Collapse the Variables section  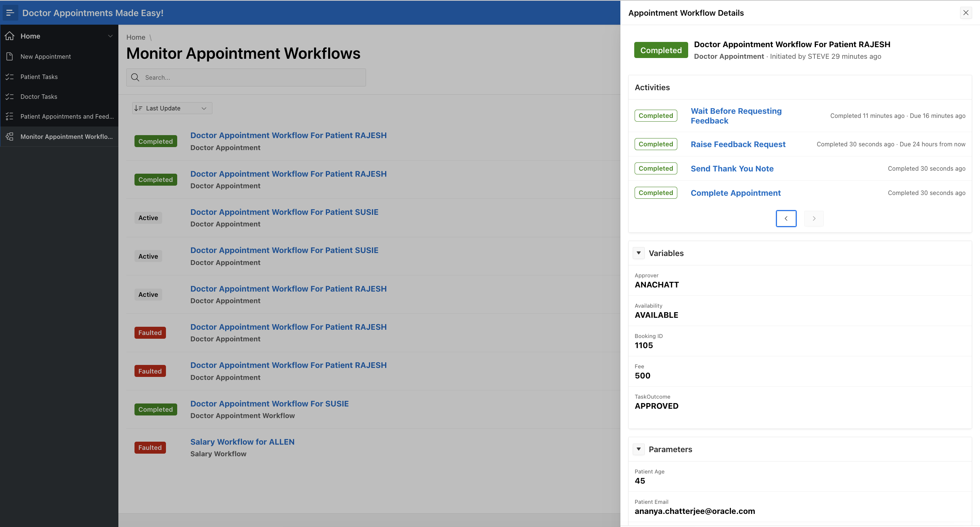(639, 253)
